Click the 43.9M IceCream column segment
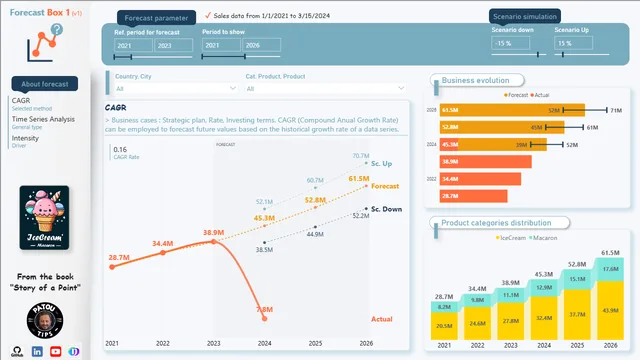 click(610, 310)
